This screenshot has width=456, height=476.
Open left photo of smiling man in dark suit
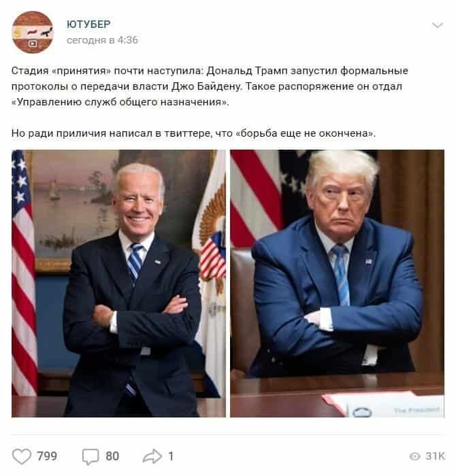118,284
